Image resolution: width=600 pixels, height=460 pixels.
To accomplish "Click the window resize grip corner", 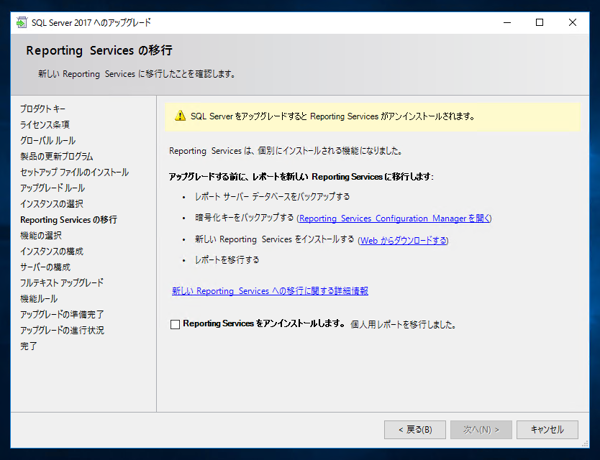I will (x=585, y=444).
